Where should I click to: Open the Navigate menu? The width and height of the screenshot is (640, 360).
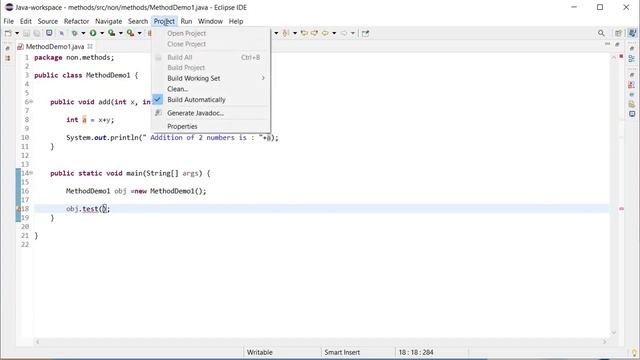click(109, 21)
